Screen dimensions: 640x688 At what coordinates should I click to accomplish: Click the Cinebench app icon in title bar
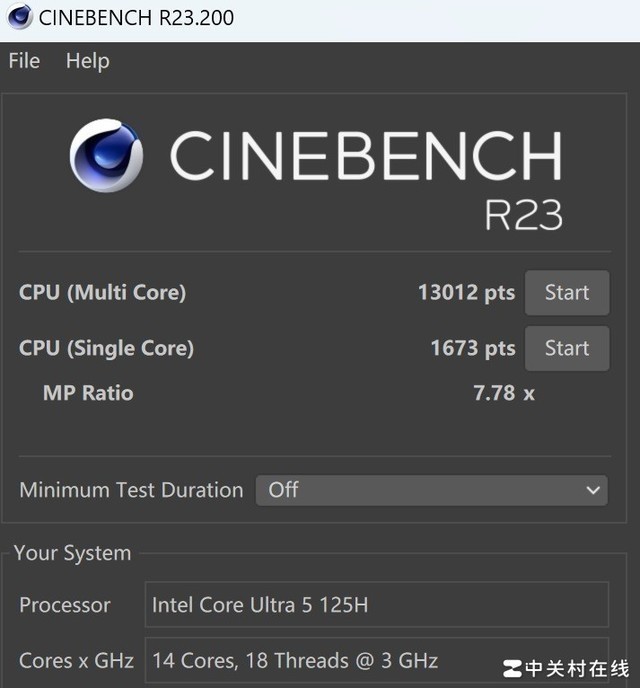19,17
